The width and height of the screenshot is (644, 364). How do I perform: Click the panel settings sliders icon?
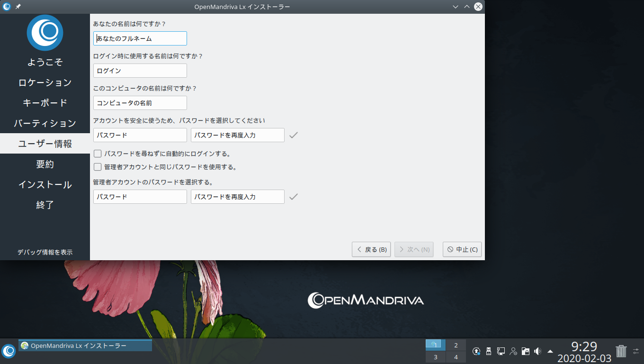(636, 351)
